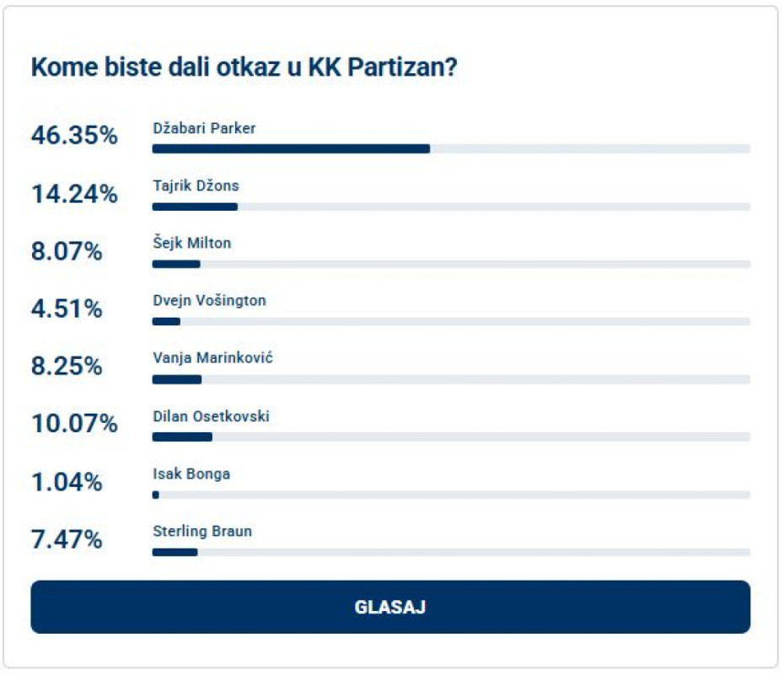Click the poll question heading about KK Partizan
Viewport: 784px width, 675px height.
pyautogui.click(x=244, y=68)
